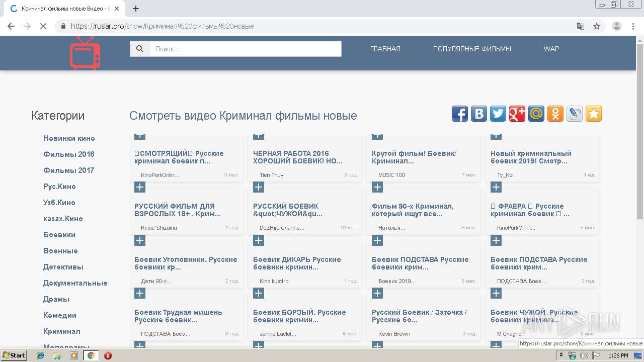Open Internet Explorer from the taskbar
Screen dimensions: 644x362
(40, 355)
